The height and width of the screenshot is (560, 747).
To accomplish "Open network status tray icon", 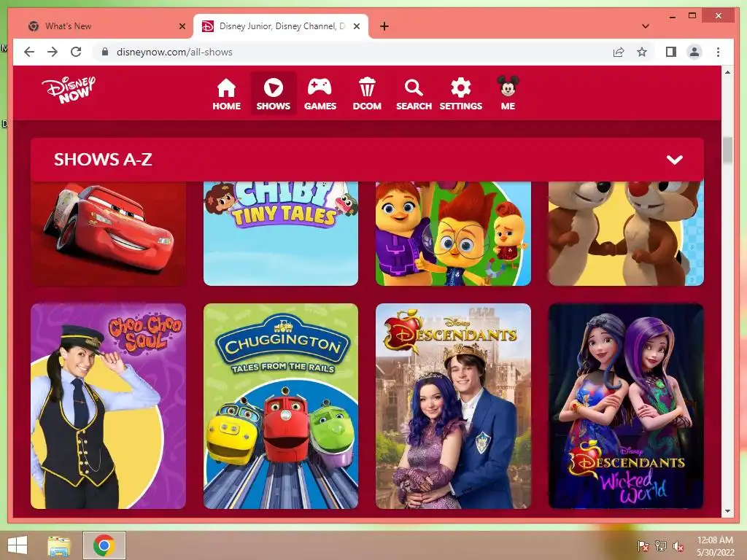I will point(660,546).
